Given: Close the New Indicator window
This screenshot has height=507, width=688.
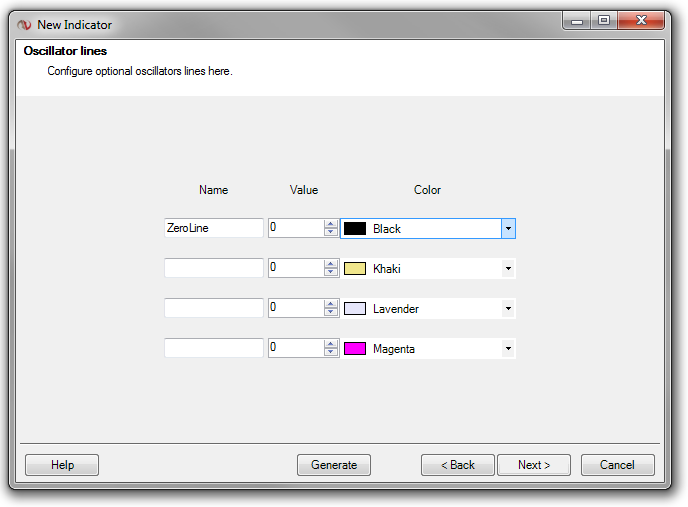Looking at the screenshot, I should [x=641, y=20].
